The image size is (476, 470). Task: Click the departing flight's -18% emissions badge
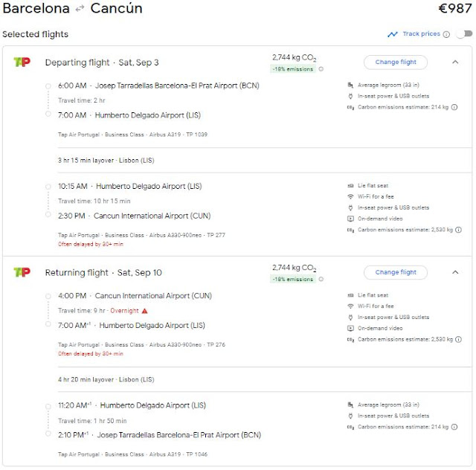click(x=293, y=69)
